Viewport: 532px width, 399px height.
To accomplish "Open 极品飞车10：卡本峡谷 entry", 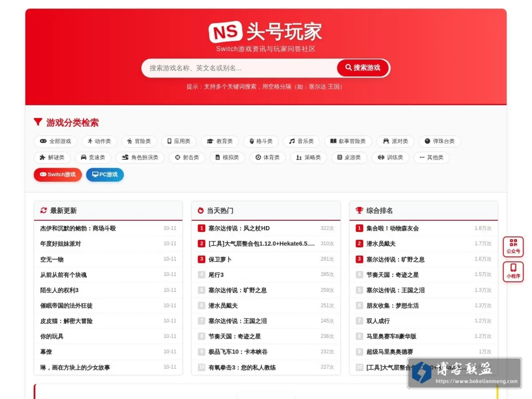I will (238, 352).
